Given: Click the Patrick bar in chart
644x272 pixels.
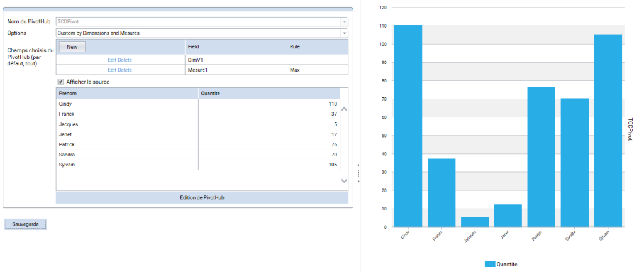Looking at the screenshot, I should 541,157.
